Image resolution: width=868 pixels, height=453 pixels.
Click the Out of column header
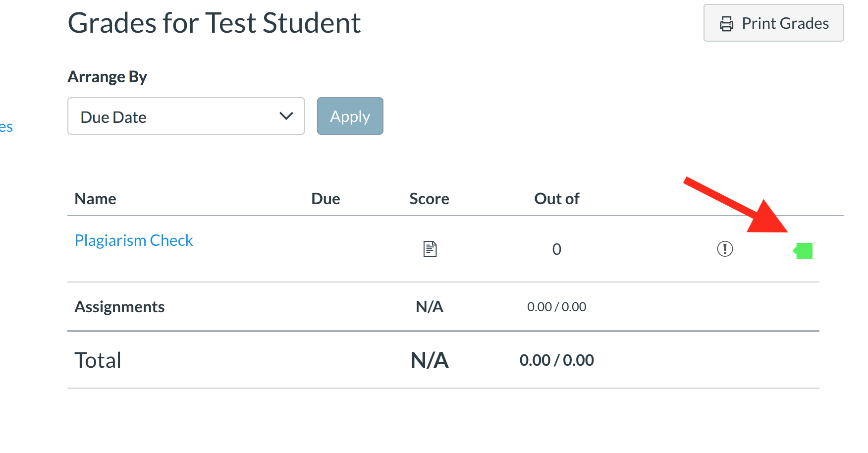coord(556,199)
